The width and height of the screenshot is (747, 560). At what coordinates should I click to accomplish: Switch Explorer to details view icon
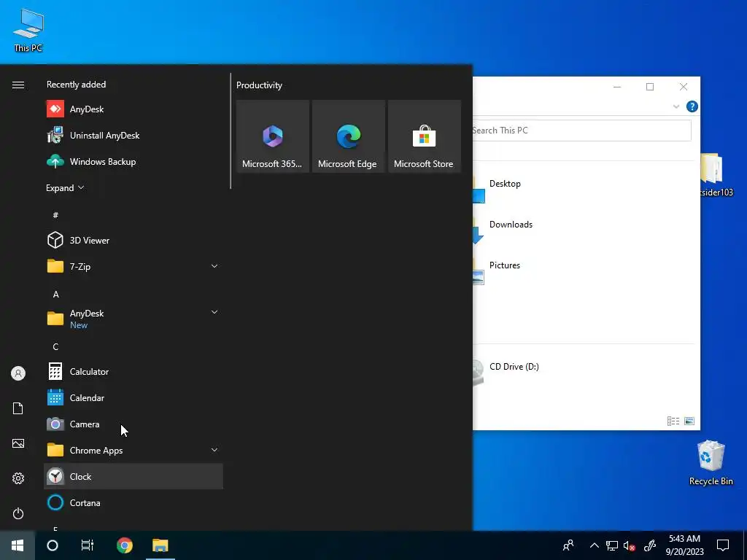[673, 421]
